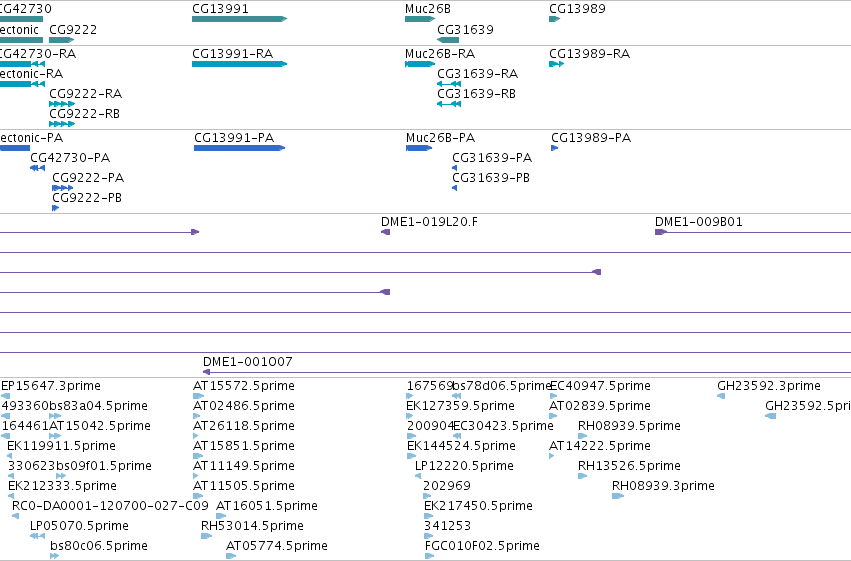
Task: Open the RH53014.5prime EST
Action: pyautogui.click(x=252, y=526)
